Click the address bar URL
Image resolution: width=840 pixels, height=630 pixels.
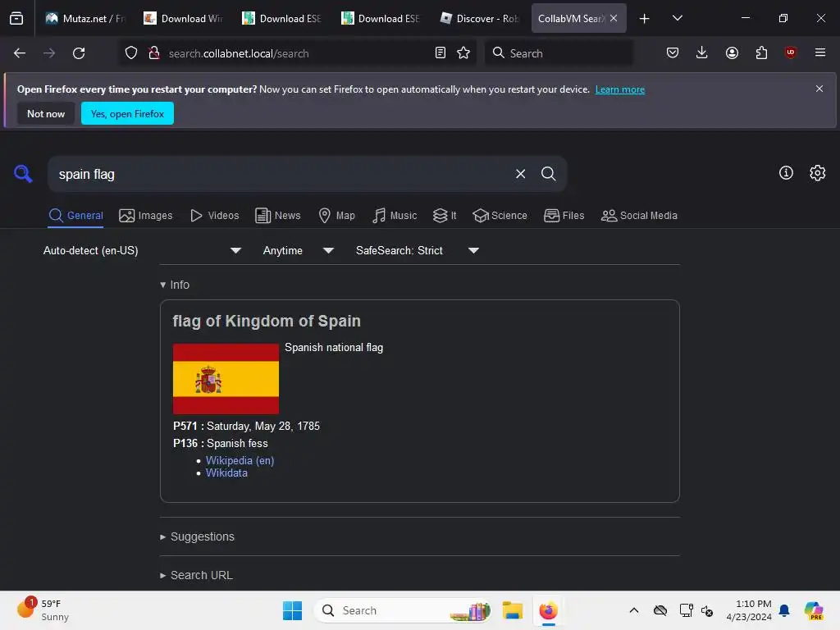pos(239,53)
